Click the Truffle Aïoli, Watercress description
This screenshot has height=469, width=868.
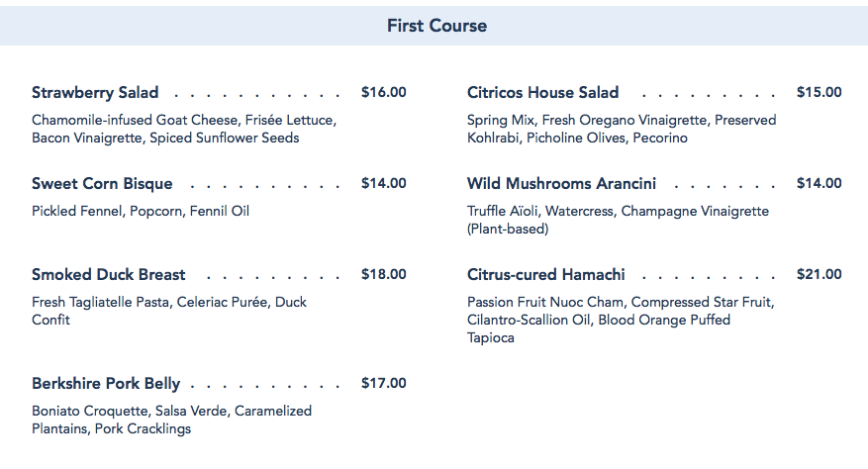pos(618,220)
